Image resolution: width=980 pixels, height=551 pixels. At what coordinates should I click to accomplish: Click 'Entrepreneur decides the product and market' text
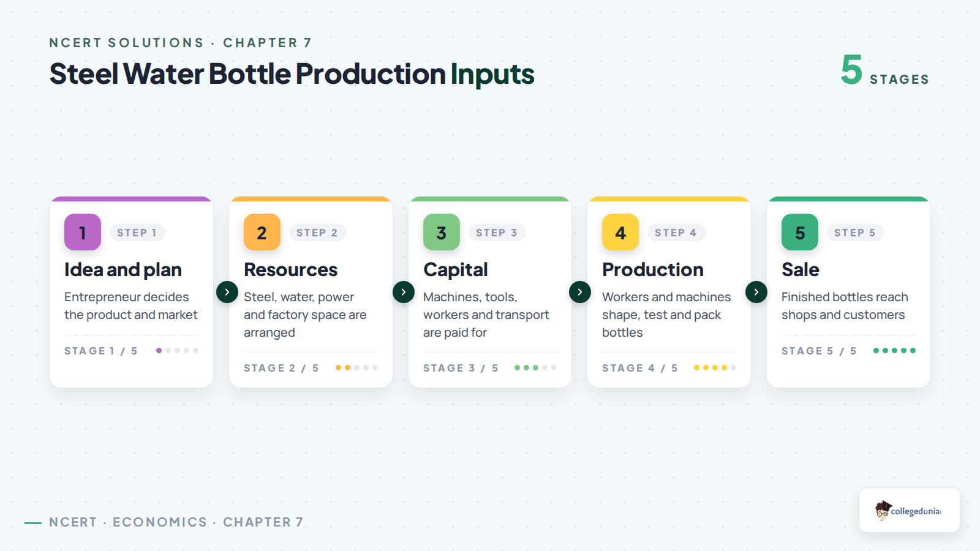[x=131, y=306]
